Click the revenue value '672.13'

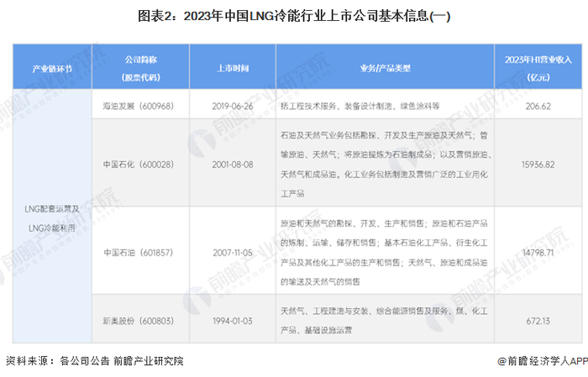(538, 321)
